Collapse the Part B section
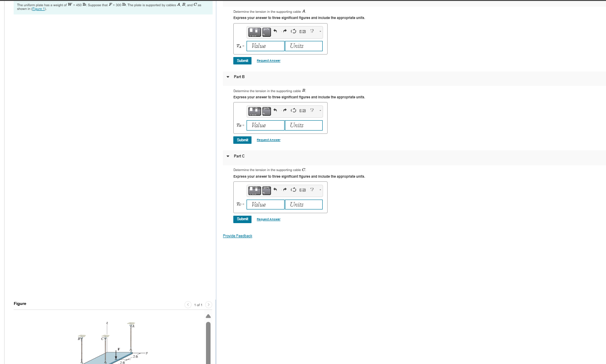This screenshot has height=364, width=606. pos(228,77)
